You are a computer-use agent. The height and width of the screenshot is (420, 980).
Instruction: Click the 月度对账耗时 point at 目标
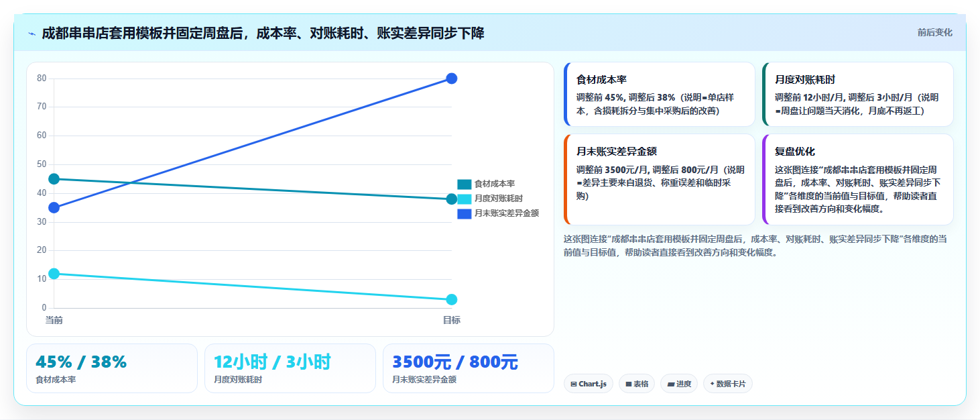point(452,300)
